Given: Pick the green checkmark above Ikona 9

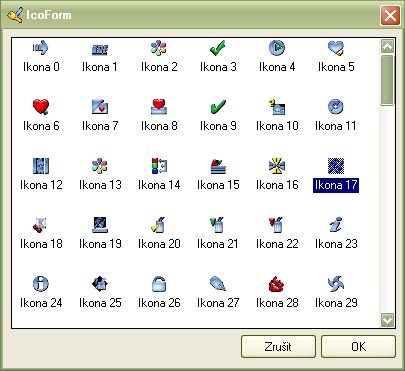Looking at the screenshot, I should pos(218,107).
